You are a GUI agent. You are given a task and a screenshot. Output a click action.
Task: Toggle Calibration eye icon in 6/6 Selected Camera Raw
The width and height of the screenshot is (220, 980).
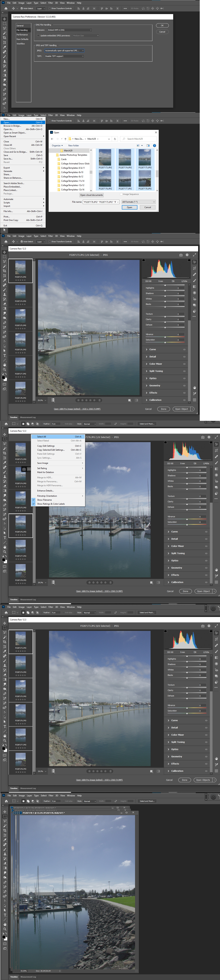(x=206, y=771)
